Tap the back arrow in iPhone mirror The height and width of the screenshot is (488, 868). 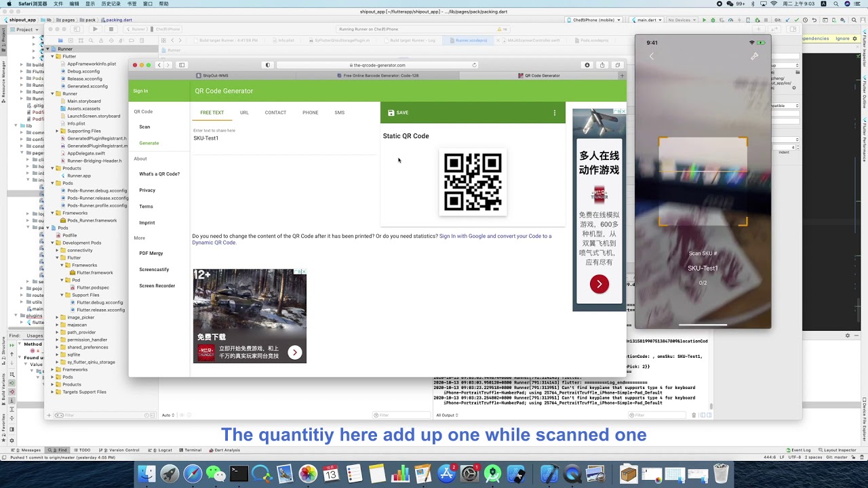(x=652, y=56)
